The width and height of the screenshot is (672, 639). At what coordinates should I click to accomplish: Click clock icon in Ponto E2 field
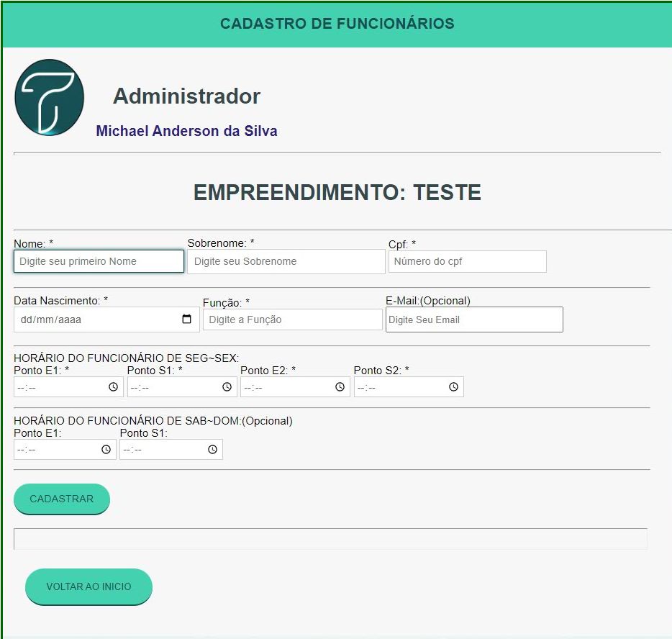[340, 387]
